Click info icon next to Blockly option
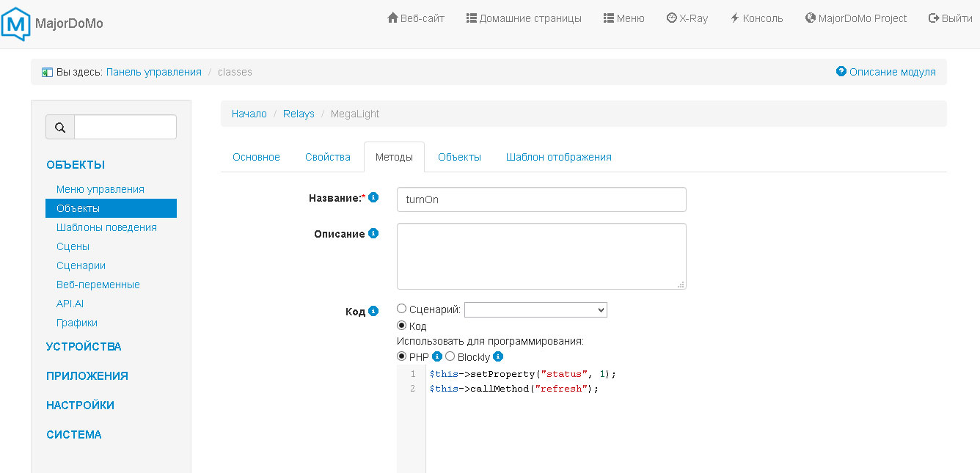This screenshot has height=473, width=980. coord(498,356)
